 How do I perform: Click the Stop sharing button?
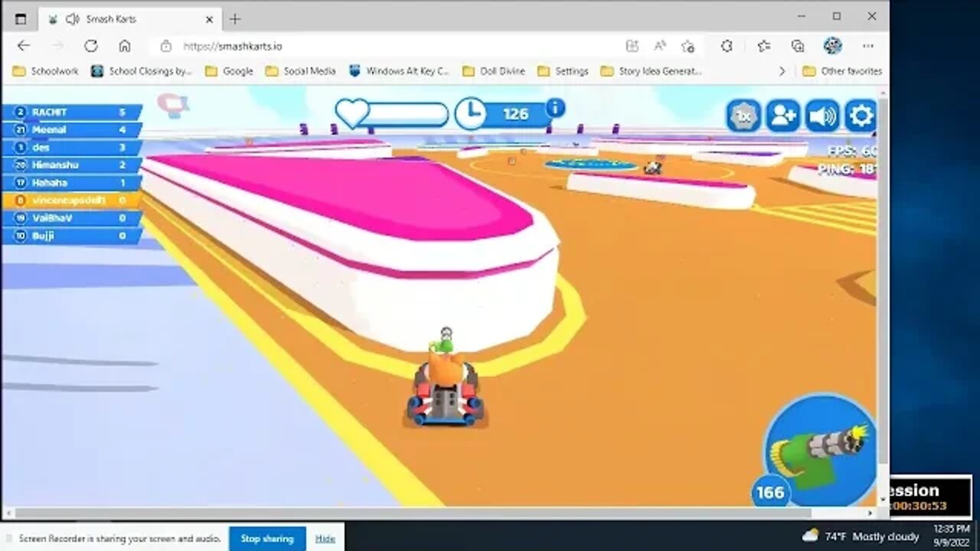(267, 539)
